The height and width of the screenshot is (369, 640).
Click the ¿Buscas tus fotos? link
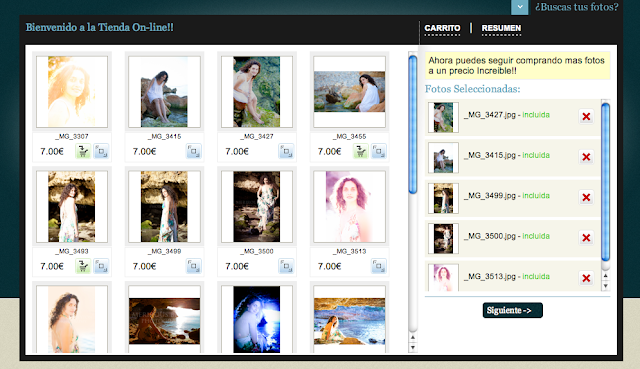coord(576,7)
